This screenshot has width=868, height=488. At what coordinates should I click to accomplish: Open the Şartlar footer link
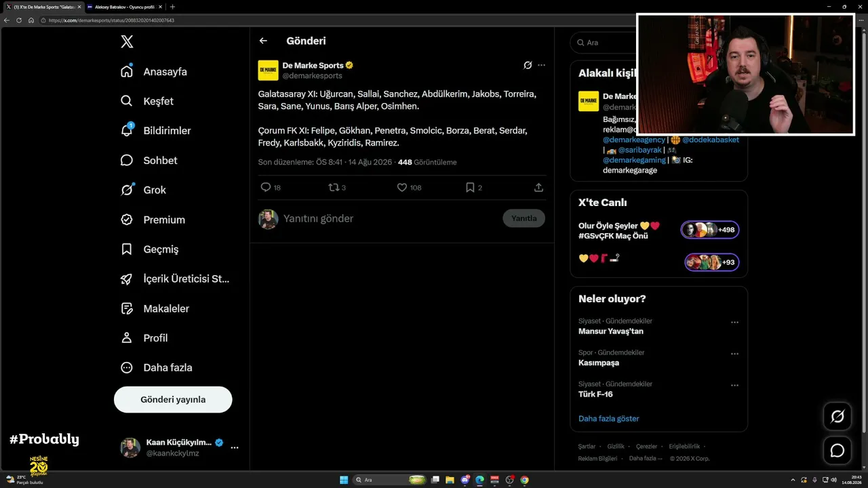[x=587, y=447]
